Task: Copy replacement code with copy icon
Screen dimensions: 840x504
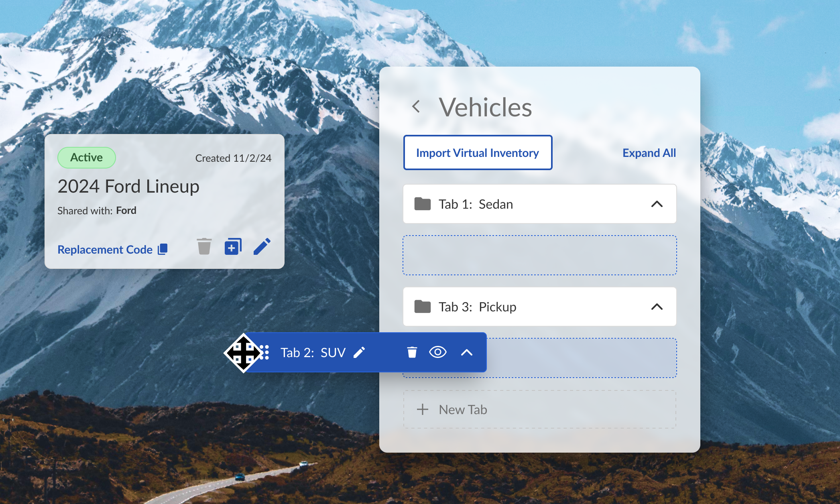Action: coord(163,249)
